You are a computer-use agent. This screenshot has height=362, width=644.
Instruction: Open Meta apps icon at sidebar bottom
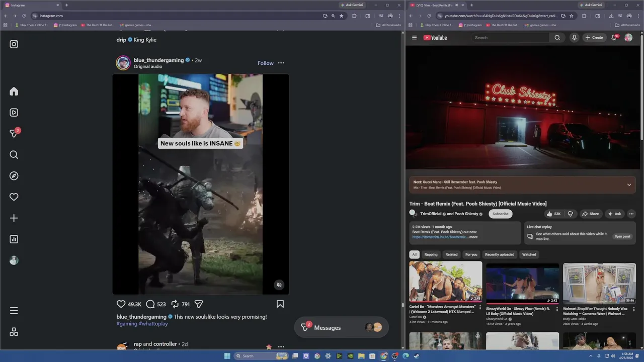(14, 332)
